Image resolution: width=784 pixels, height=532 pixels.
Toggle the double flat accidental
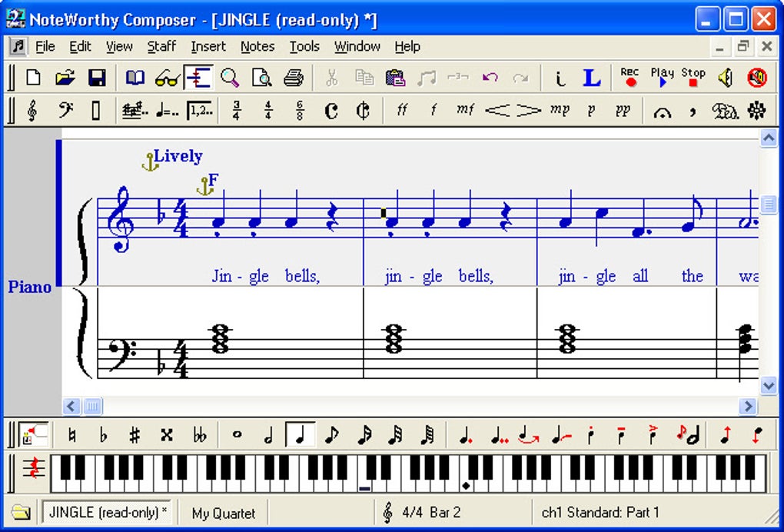tap(200, 435)
